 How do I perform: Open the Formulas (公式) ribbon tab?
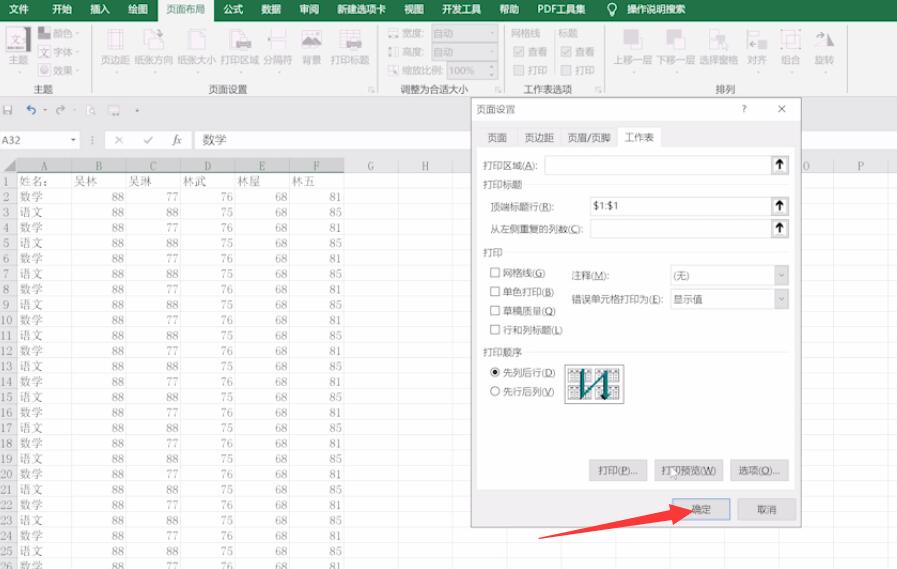(x=233, y=9)
